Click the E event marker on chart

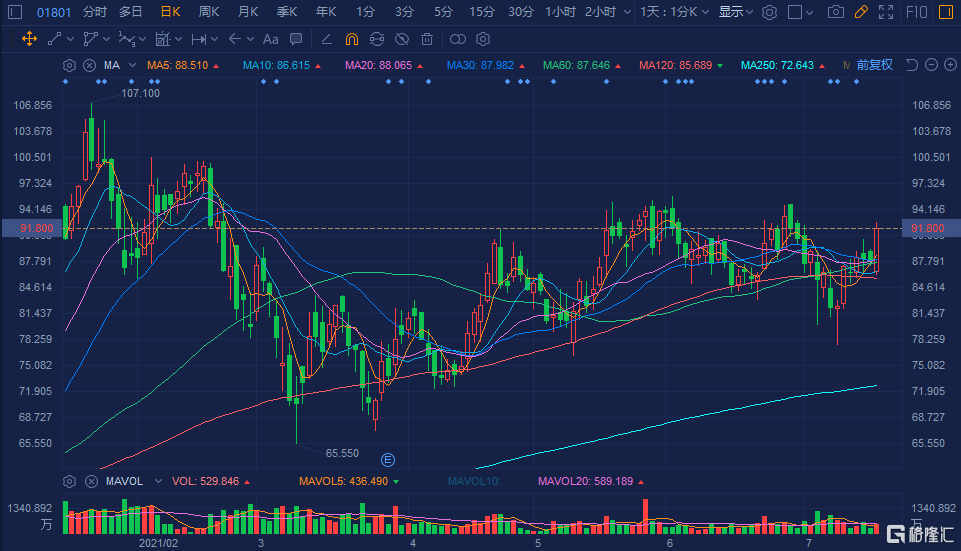click(x=388, y=459)
